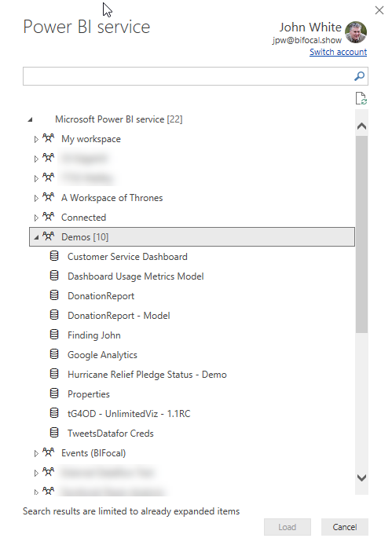Viewport: 392px width, 549px height.
Task: Click the Microsoft Power BI service [22] label
Action: click(119, 119)
